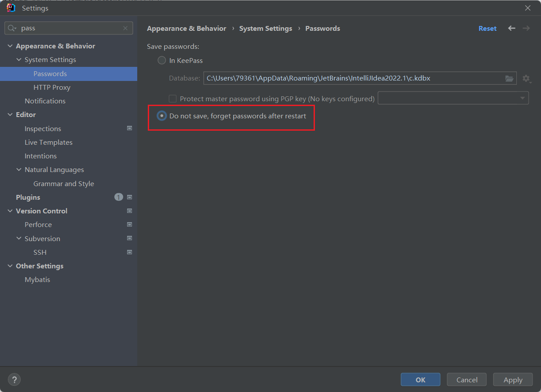Click the project-level icon beside SSH
Viewport: 541px width, 392px height.
tap(129, 252)
